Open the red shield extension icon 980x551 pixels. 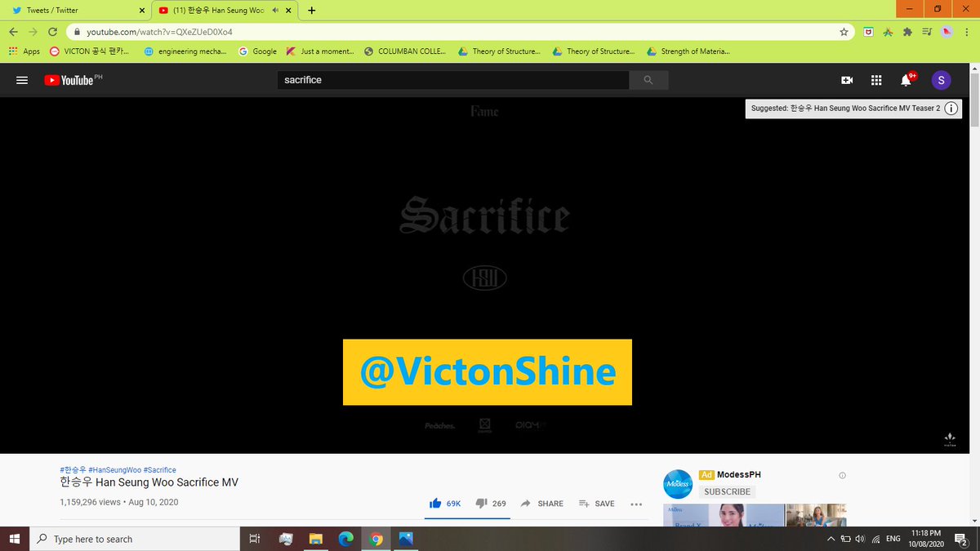click(869, 32)
